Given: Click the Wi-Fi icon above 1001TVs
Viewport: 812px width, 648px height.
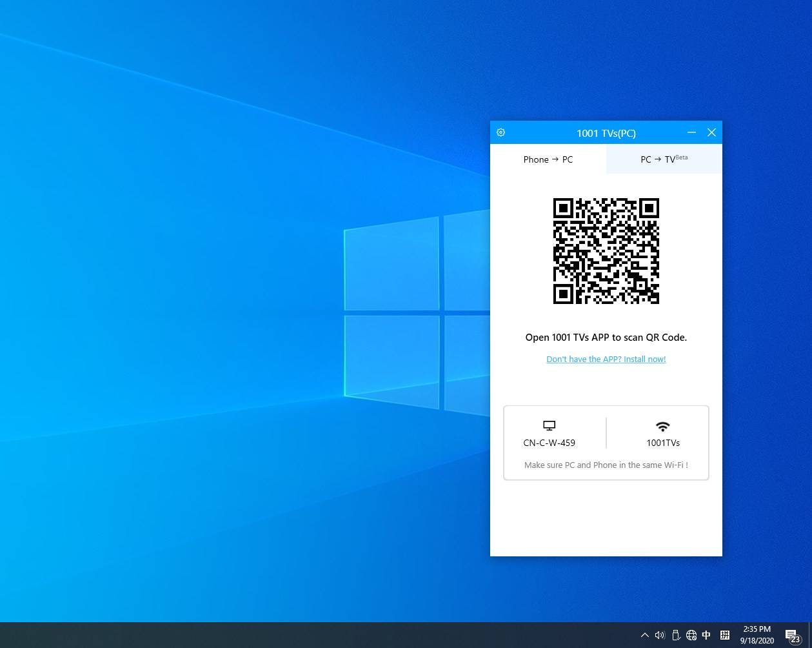Looking at the screenshot, I should (663, 426).
